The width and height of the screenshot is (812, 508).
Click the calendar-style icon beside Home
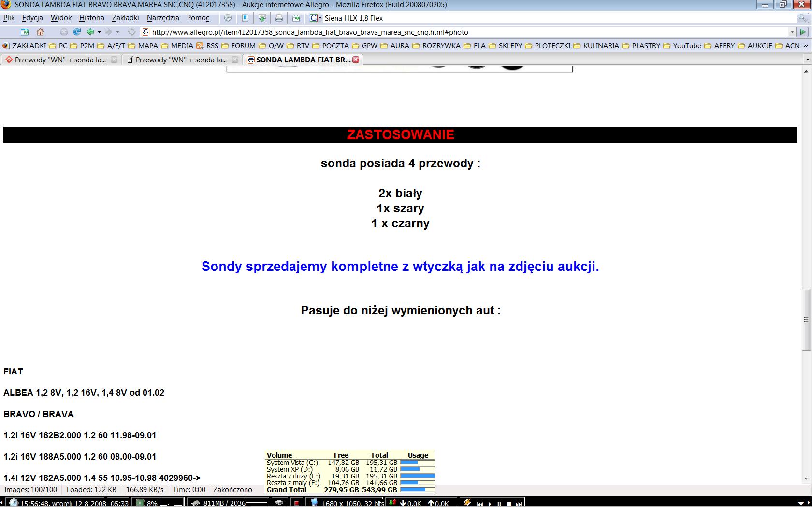[25, 32]
